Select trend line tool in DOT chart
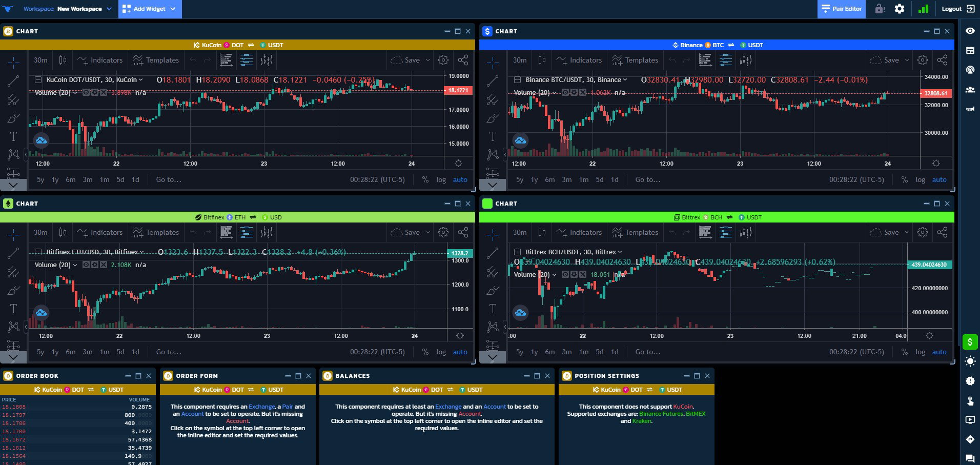 [x=13, y=81]
